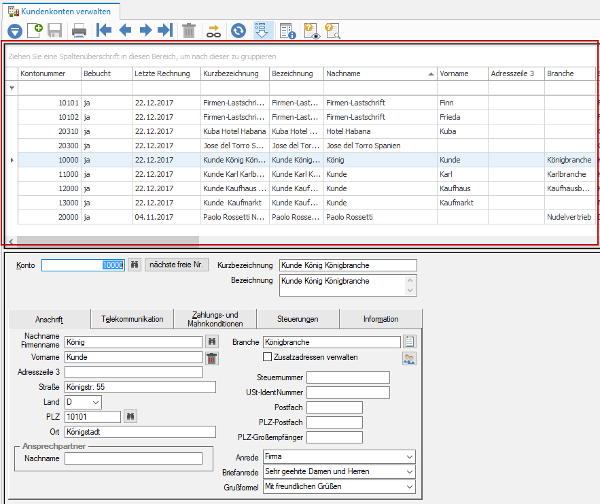Click the filter funnel toolbar icon

point(15,31)
